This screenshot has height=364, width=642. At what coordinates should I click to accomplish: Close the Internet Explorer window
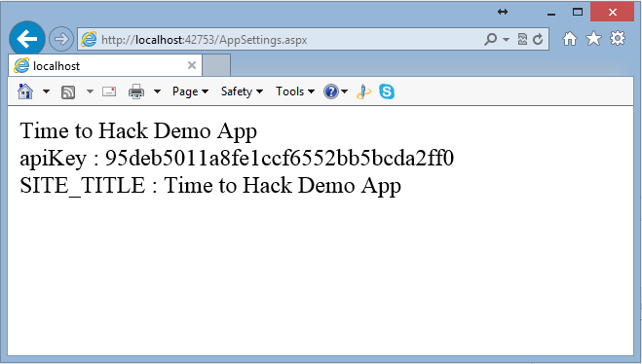613,12
